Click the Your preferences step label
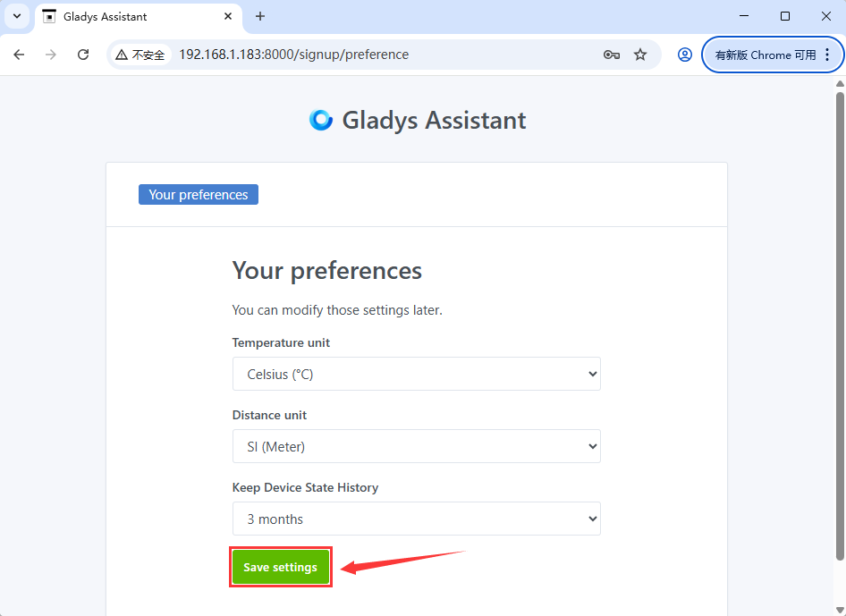 coord(199,195)
